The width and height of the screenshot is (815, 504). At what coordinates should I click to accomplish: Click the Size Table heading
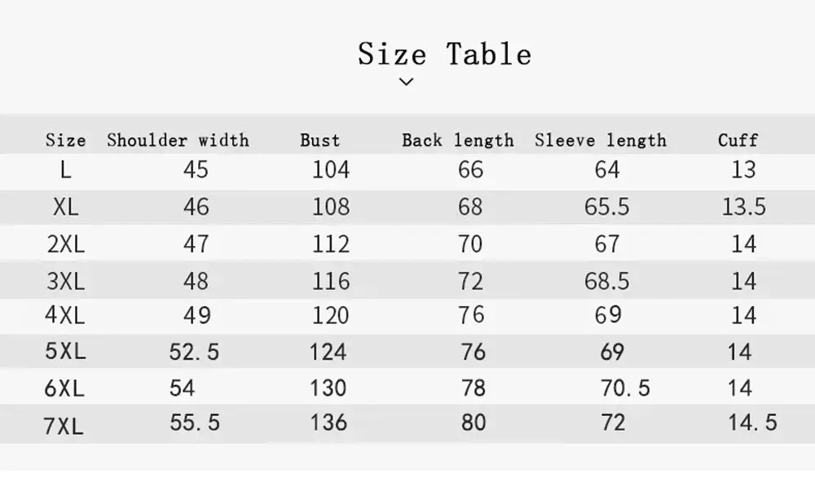tap(444, 55)
